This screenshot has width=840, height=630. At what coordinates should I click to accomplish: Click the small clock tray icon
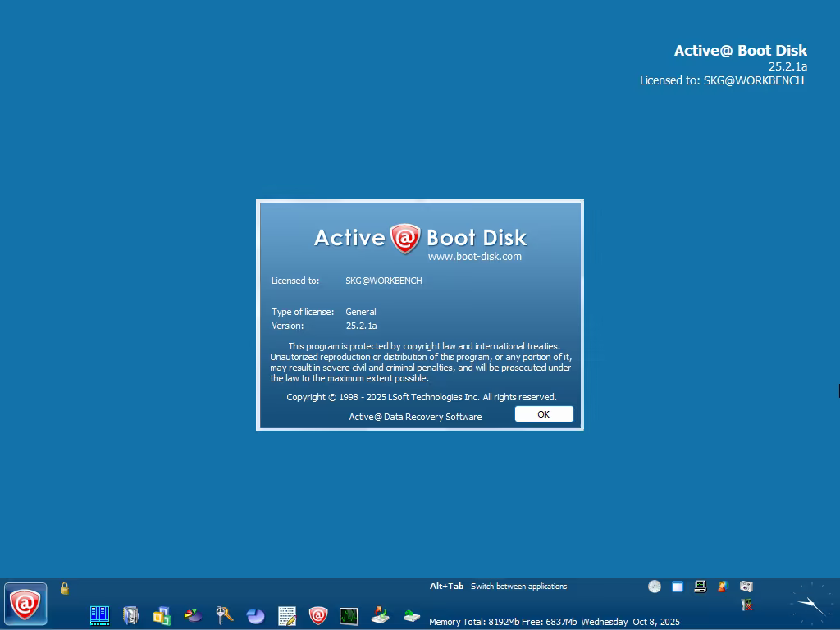655,587
